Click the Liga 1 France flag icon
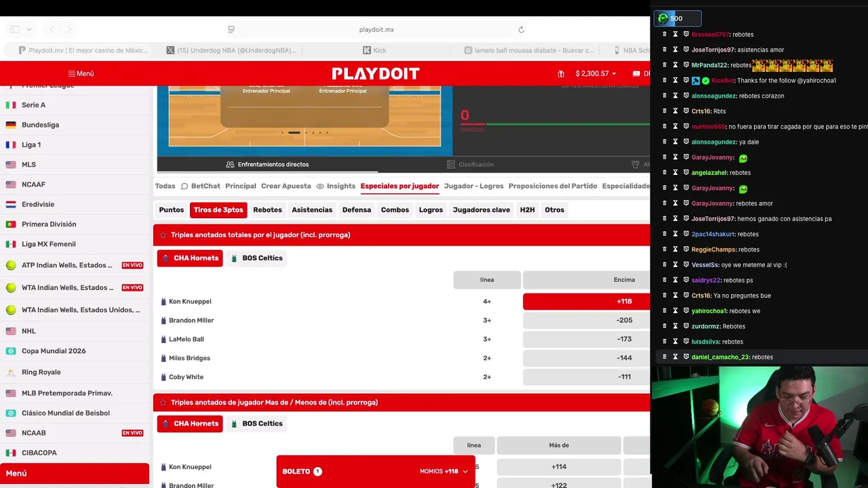Screen dimensions: 868x488 [x=11, y=144]
